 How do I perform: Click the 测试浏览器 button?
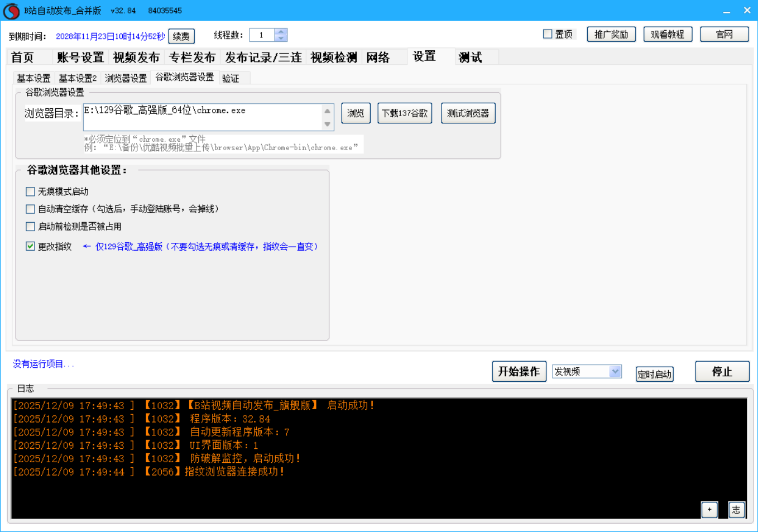(468, 113)
